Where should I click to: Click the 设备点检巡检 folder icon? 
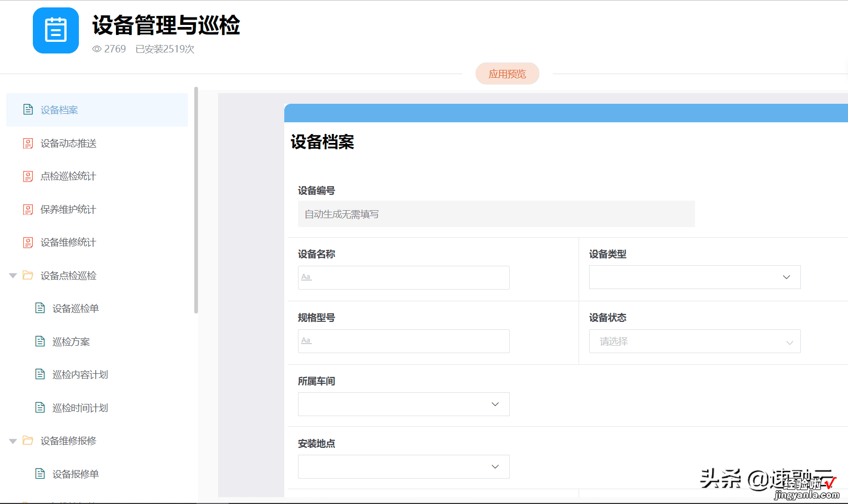click(28, 275)
